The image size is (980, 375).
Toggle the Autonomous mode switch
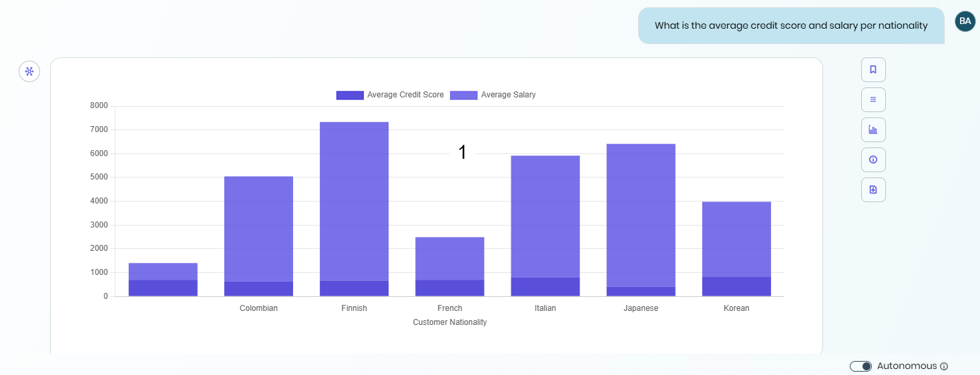(x=861, y=366)
